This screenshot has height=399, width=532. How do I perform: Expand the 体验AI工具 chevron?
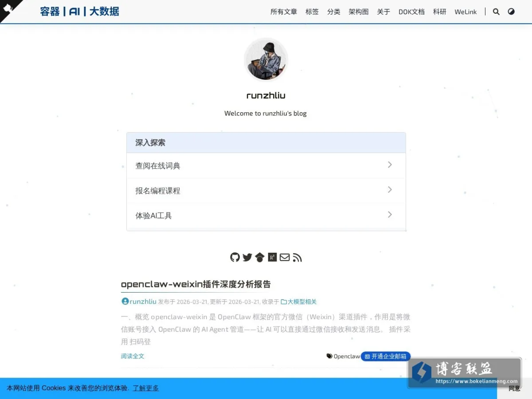pos(390,214)
